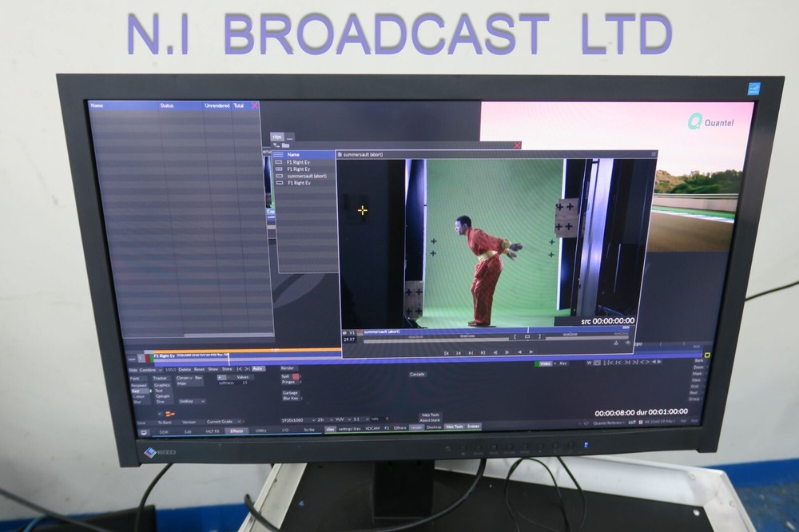Click the clips tab above the browser
This screenshot has width=799, height=532.
tap(276, 137)
